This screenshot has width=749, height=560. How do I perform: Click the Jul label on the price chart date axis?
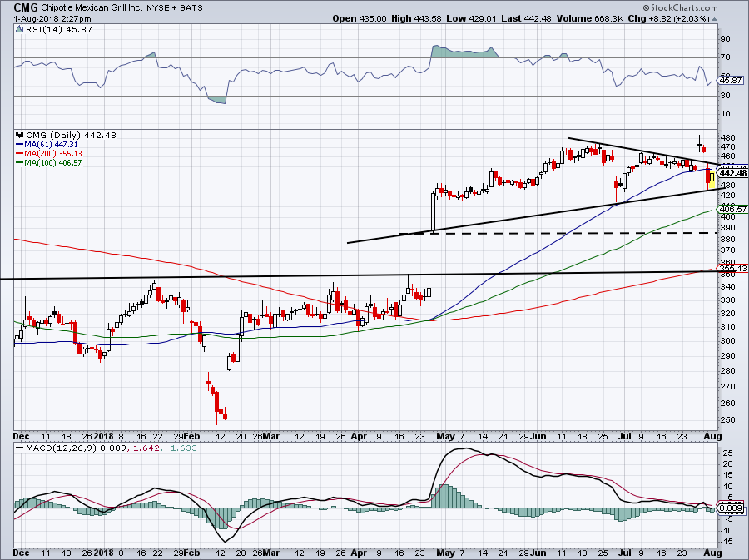(x=624, y=436)
